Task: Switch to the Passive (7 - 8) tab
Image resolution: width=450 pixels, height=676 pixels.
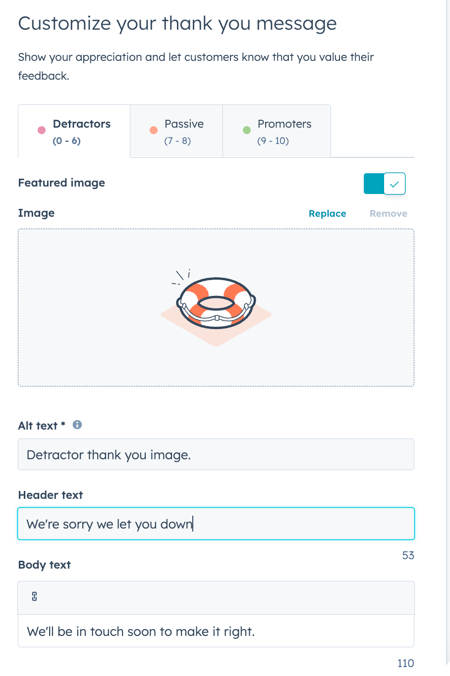Action: [176, 131]
